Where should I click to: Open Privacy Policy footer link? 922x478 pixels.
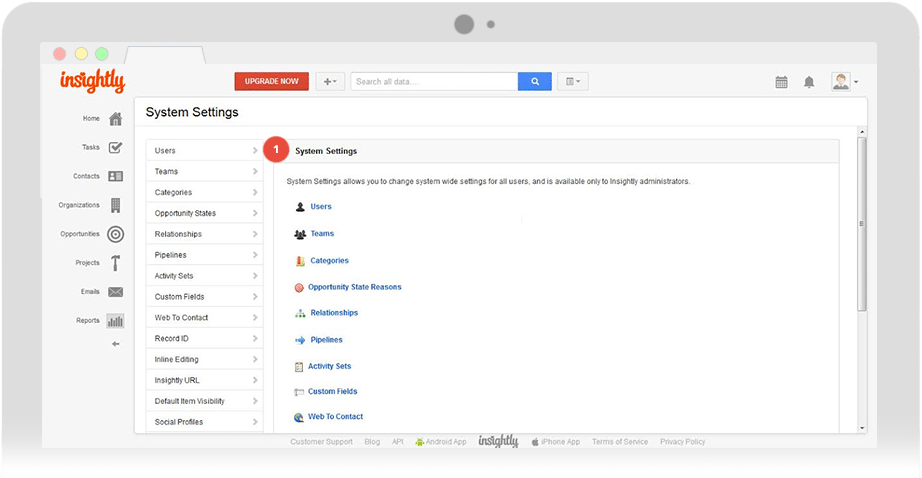[x=682, y=442]
